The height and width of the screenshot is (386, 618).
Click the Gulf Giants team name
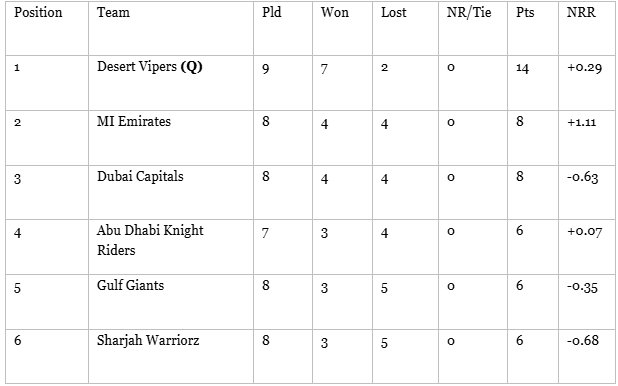[x=130, y=285]
